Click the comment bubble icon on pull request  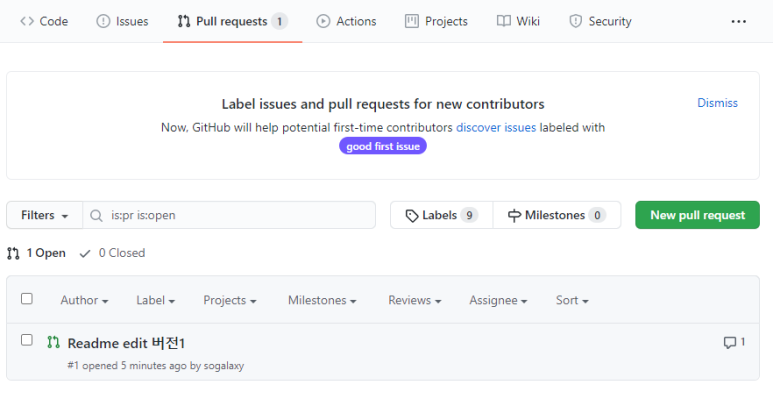[730, 342]
